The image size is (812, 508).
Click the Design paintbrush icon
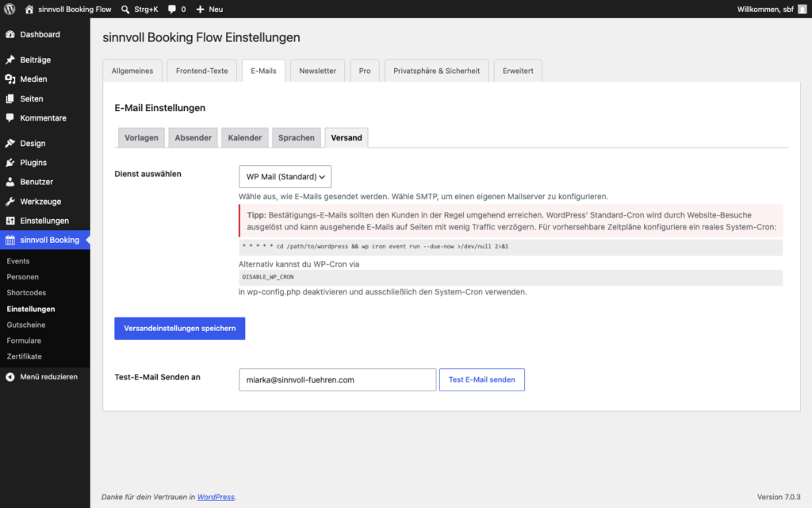(x=10, y=143)
